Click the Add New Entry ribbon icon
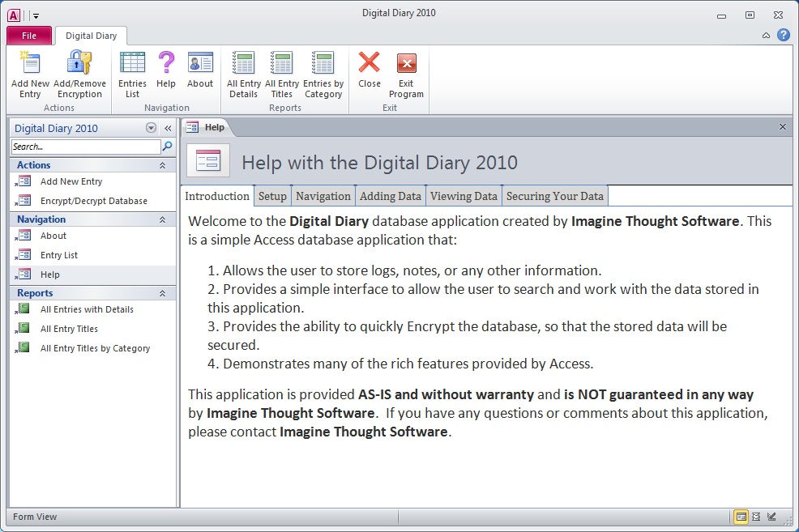 pos(30,74)
